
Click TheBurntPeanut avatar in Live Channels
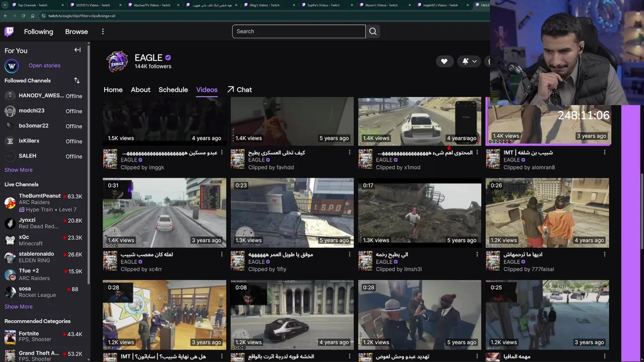(x=10, y=203)
